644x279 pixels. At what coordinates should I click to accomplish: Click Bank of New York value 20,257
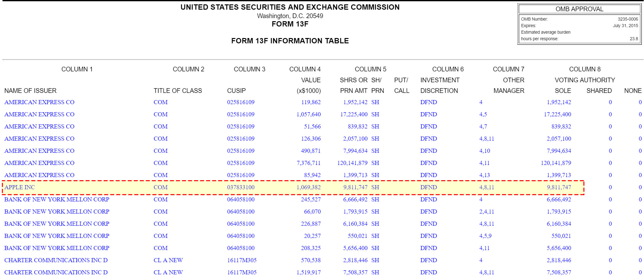[312, 236]
